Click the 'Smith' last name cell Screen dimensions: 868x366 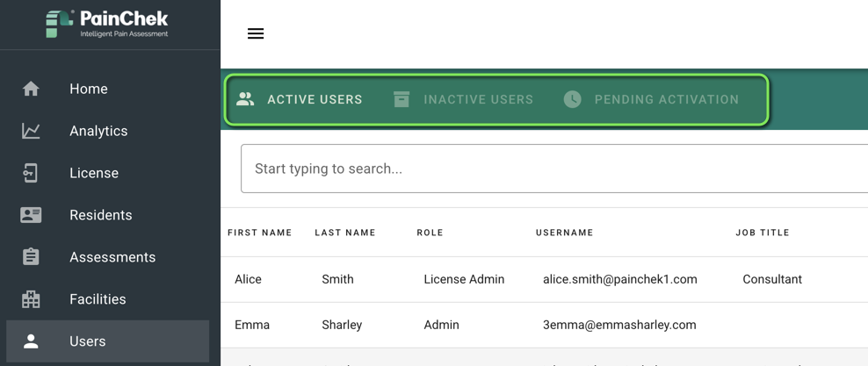(x=337, y=279)
